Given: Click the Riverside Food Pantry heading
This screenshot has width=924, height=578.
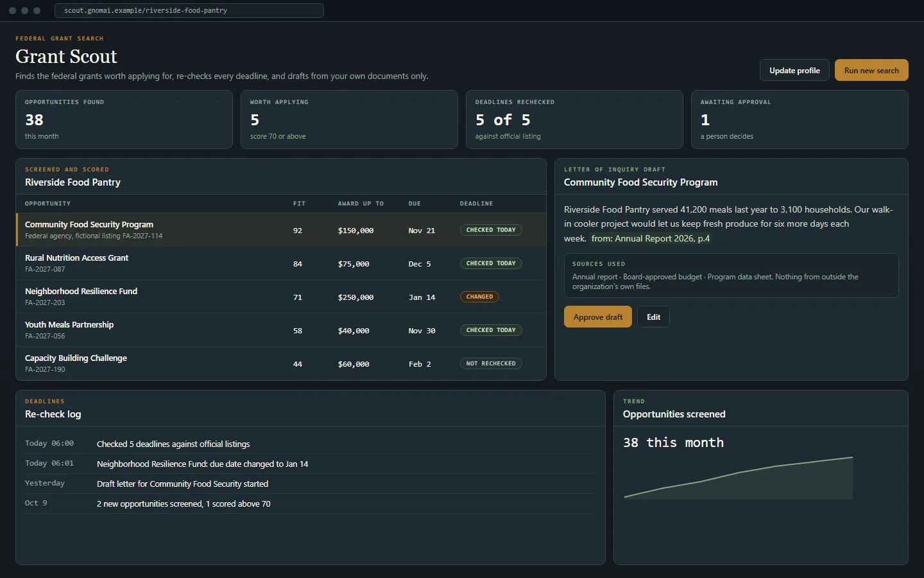Looking at the screenshot, I should click(73, 182).
